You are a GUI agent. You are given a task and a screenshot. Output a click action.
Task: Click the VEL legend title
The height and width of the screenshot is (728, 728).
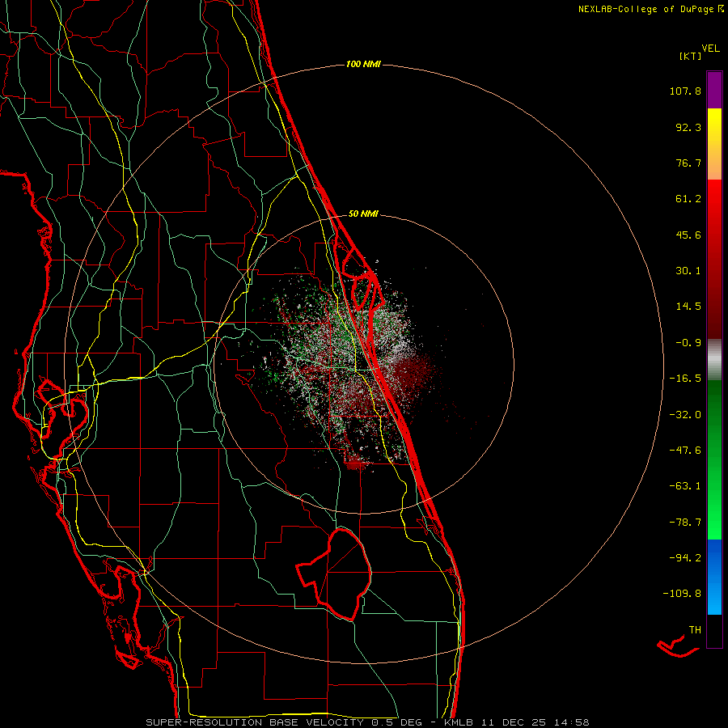pyautogui.click(x=711, y=49)
